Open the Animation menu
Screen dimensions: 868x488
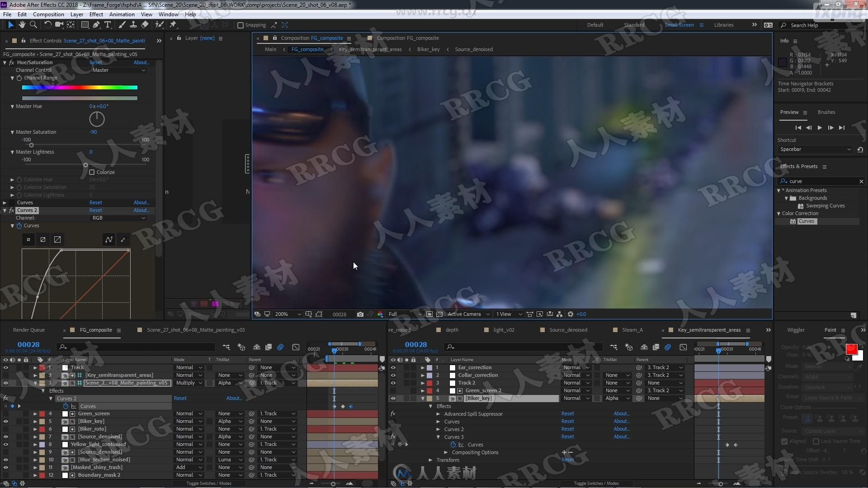click(122, 14)
